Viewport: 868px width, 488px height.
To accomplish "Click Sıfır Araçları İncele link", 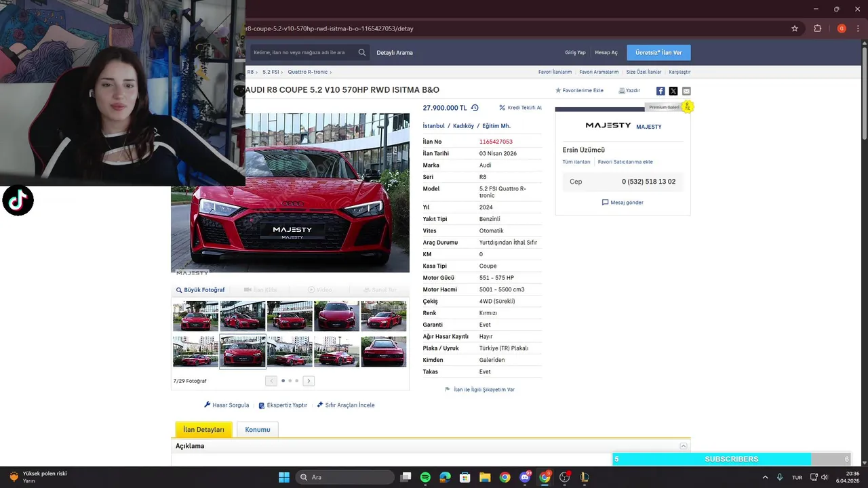I will point(345,405).
